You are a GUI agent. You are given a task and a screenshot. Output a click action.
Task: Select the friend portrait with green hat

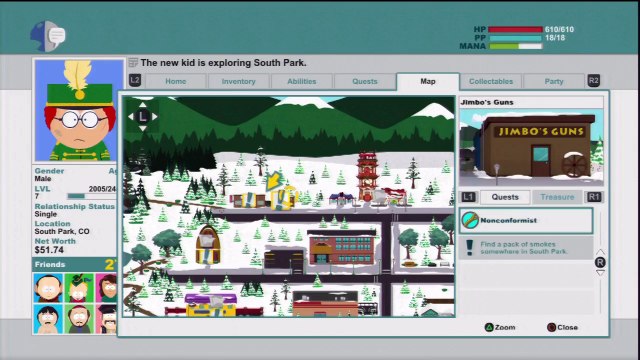(79, 288)
